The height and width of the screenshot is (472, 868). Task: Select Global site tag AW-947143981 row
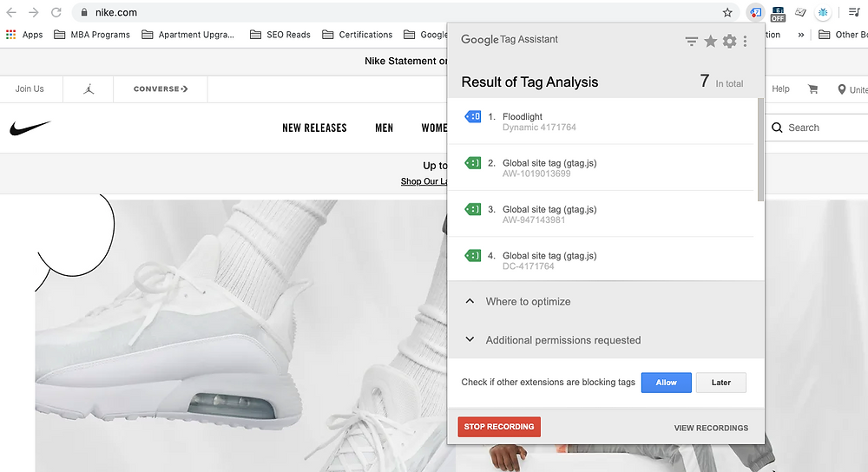coord(602,214)
